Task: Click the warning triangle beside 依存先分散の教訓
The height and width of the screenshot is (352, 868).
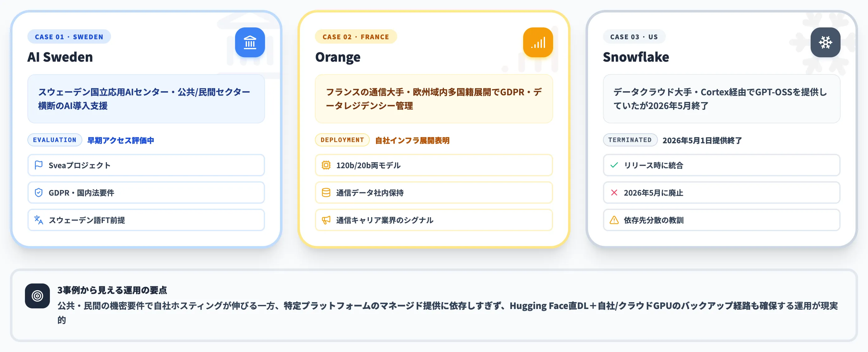Action: [x=614, y=220]
